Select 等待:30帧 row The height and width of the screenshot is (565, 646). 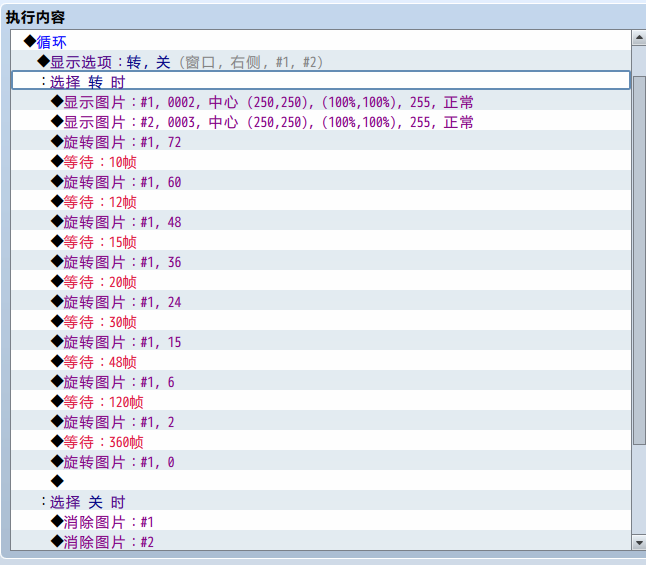(321, 321)
